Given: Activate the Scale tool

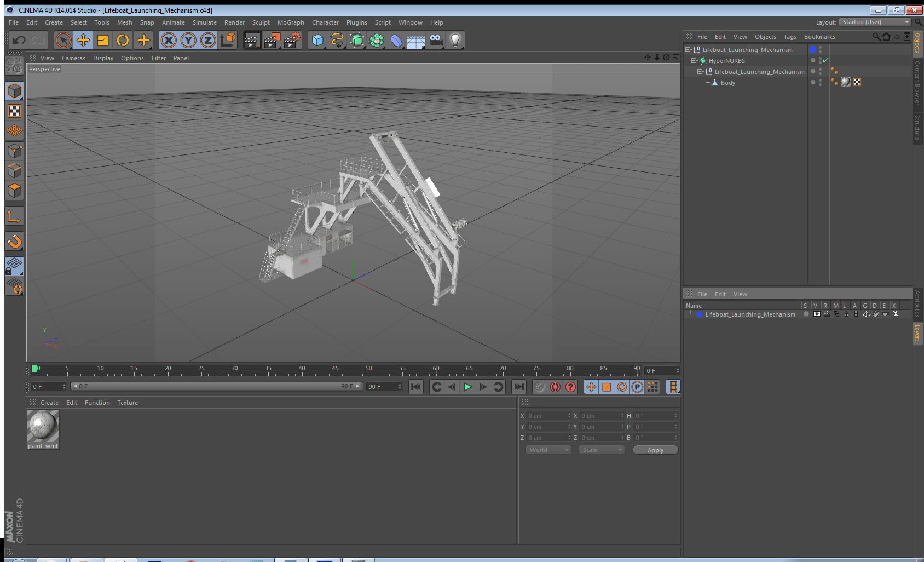Looking at the screenshot, I should [x=103, y=40].
